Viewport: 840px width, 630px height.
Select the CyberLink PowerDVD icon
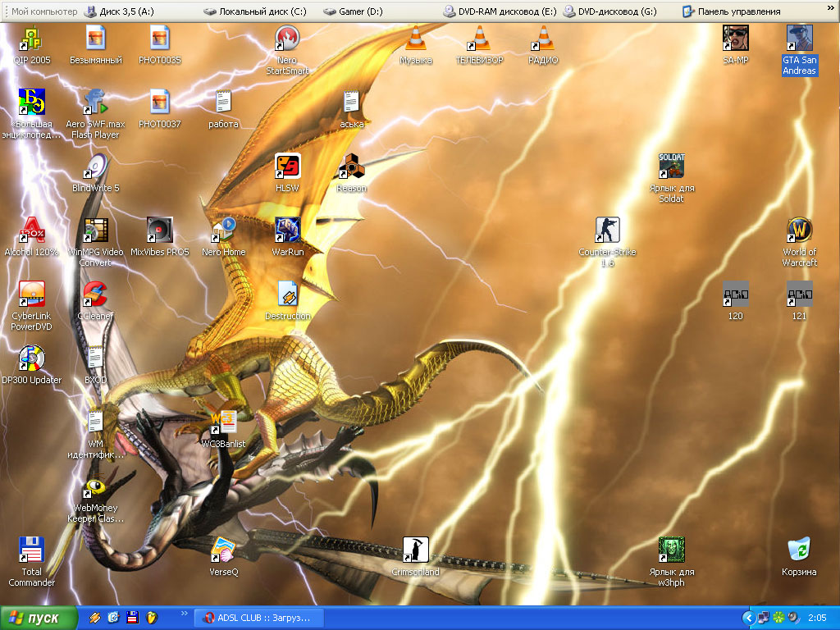pos(32,306)
